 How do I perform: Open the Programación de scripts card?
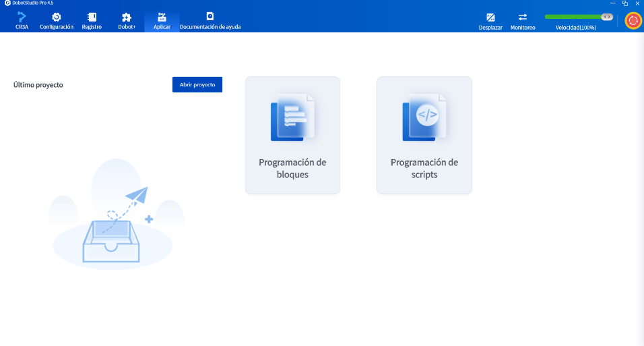point(424,135)
